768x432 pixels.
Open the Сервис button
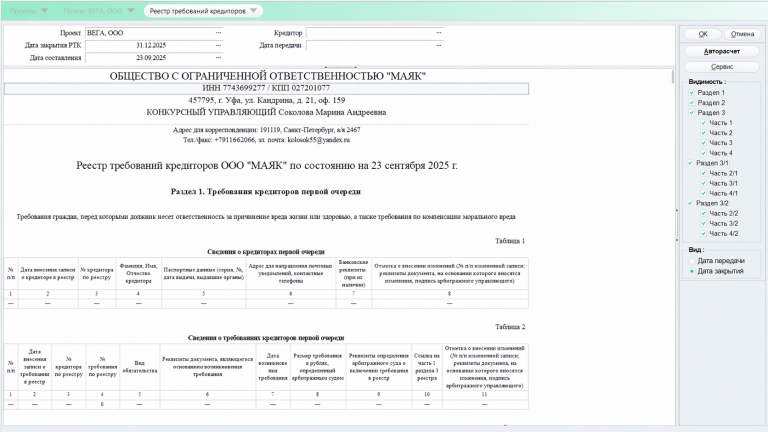[722, 67]
